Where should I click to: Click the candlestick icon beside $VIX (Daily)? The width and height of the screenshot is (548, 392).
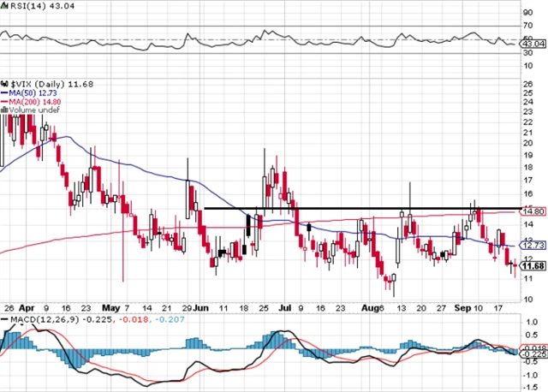pyautogui.click(x=4, y=82)
